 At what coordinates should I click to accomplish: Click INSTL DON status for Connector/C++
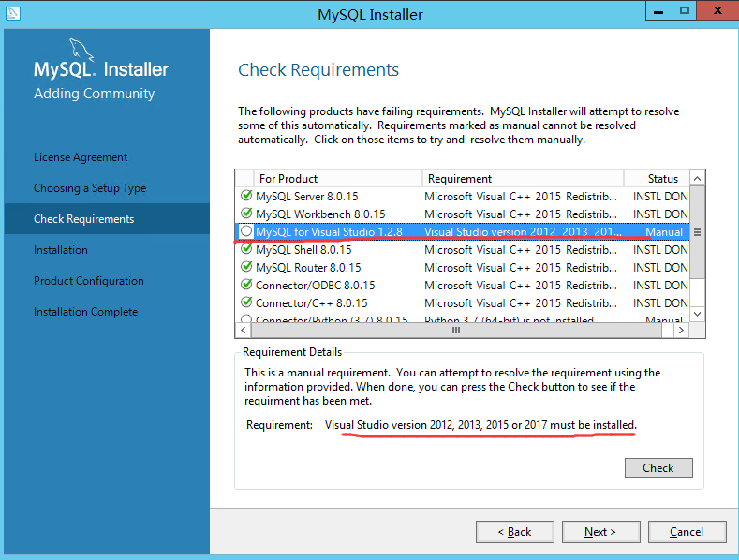(660, 303)
